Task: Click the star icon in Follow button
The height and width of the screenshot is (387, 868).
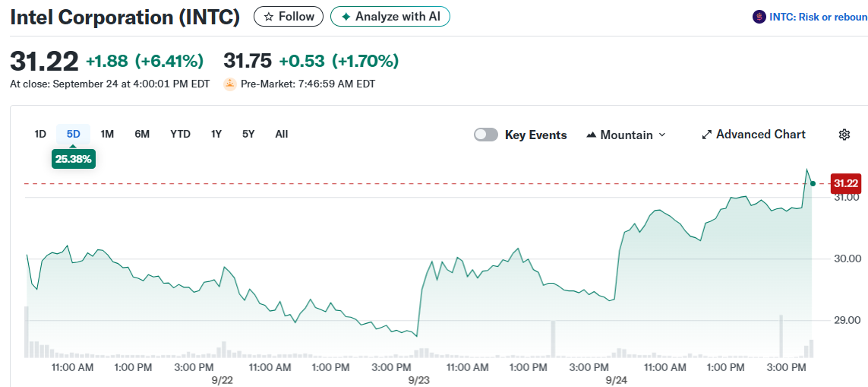Action: point(269,17)
